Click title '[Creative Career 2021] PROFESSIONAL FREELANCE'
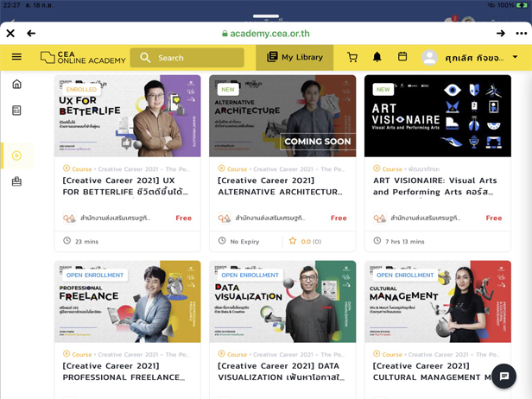This screenshot has height=399, width=532. [x=123, y=371]
